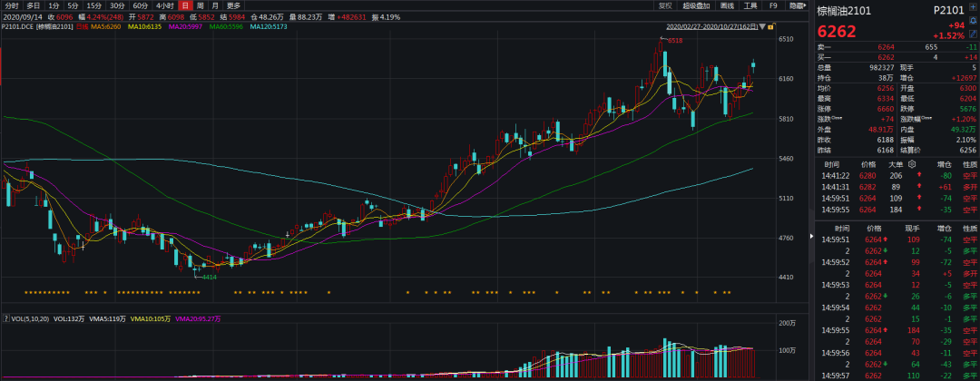Select the monthly 月 period tab
Viewport: 980px width, 381px height.
215,5
